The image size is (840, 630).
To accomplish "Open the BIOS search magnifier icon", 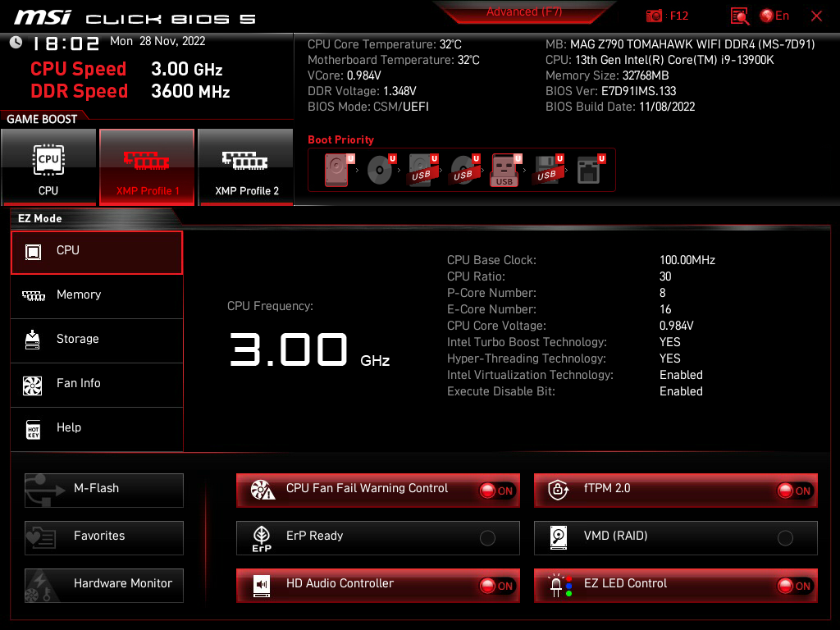I will pos(740,16).
